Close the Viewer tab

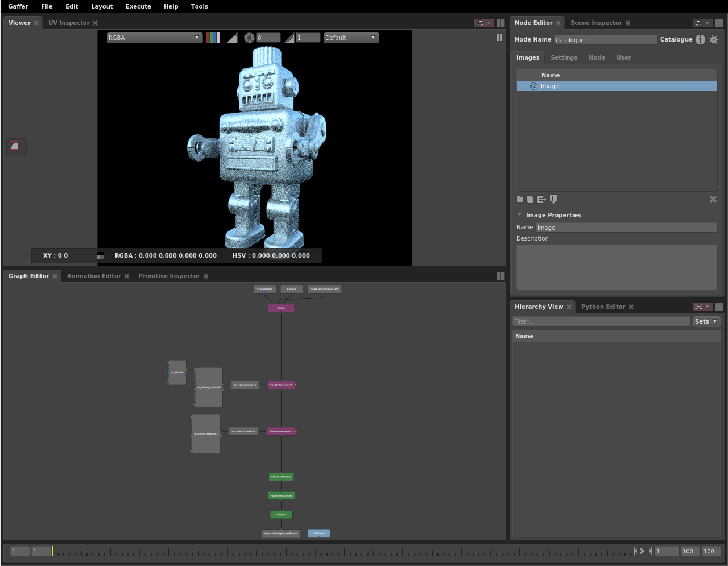coord(36,23)
